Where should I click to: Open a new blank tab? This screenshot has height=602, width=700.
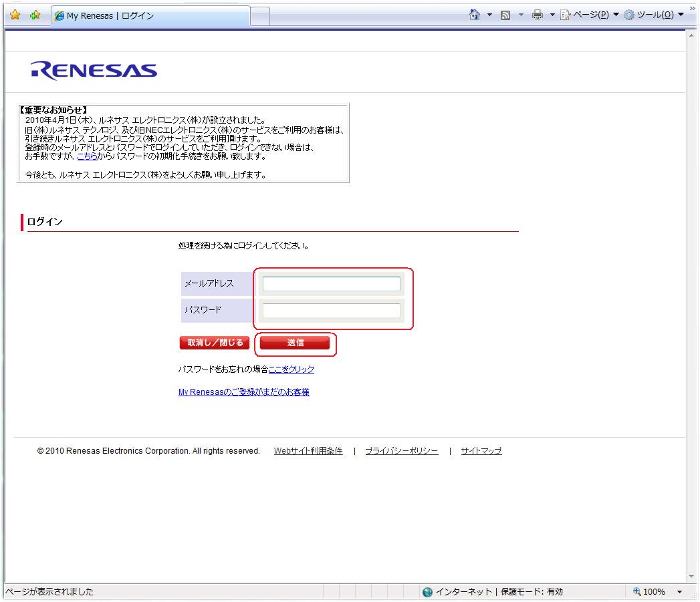pyautogui.click(x=260, y=16)
